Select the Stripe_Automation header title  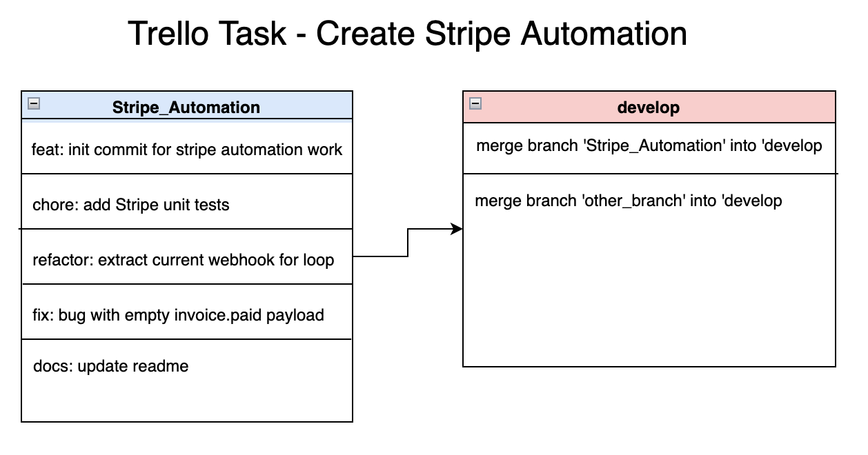186,108
